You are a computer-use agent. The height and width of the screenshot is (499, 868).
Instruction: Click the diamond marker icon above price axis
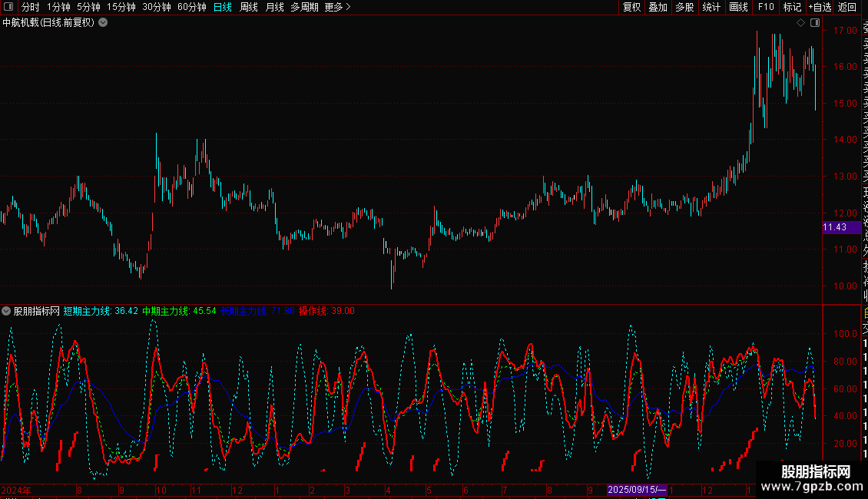[x=800, y=23]
